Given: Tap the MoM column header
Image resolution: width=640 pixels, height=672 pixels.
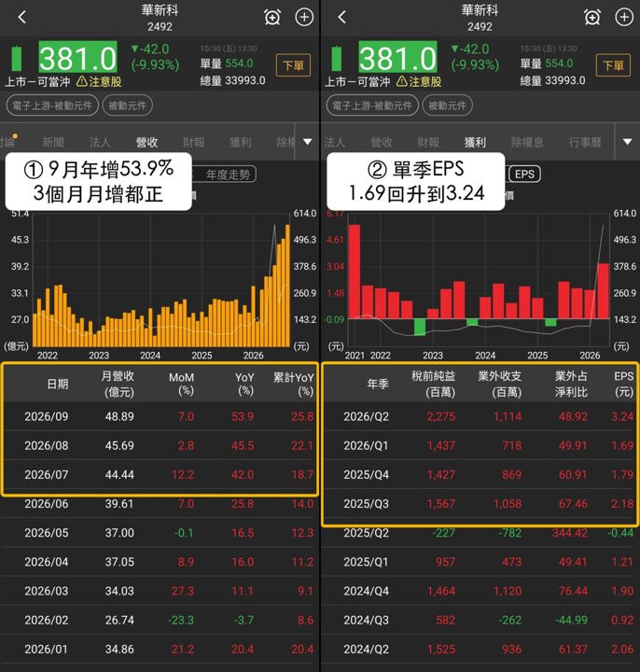Looking at the screenshot, I should 181,384.
